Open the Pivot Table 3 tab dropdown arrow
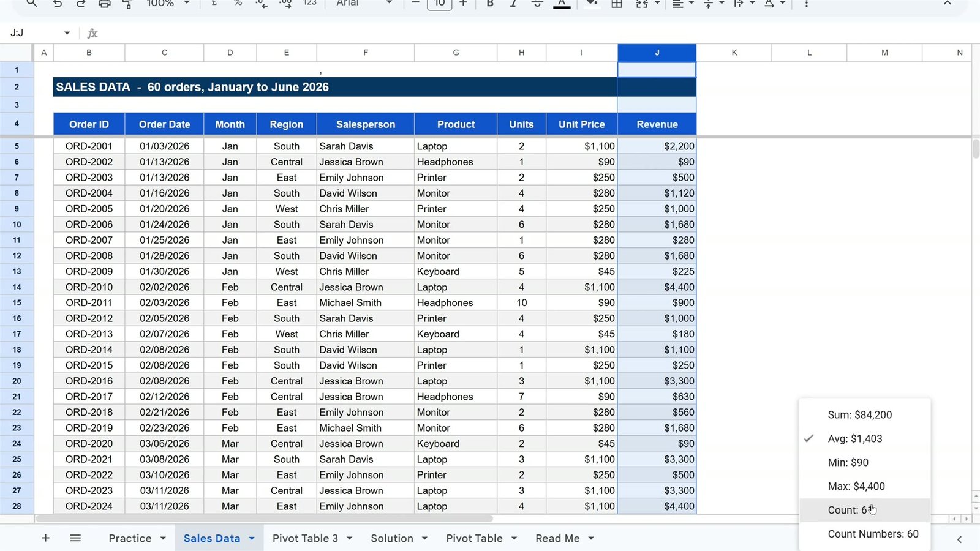Image resolution: width=980 pixels, height=551 pixels. (x=350, y=538)
